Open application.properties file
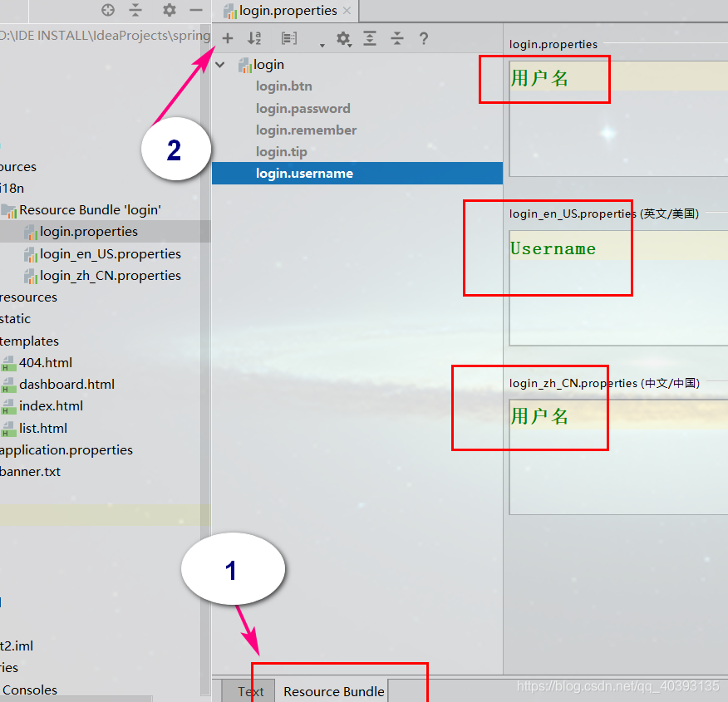This screenshot has height=702, width=728. pos(66,450)
